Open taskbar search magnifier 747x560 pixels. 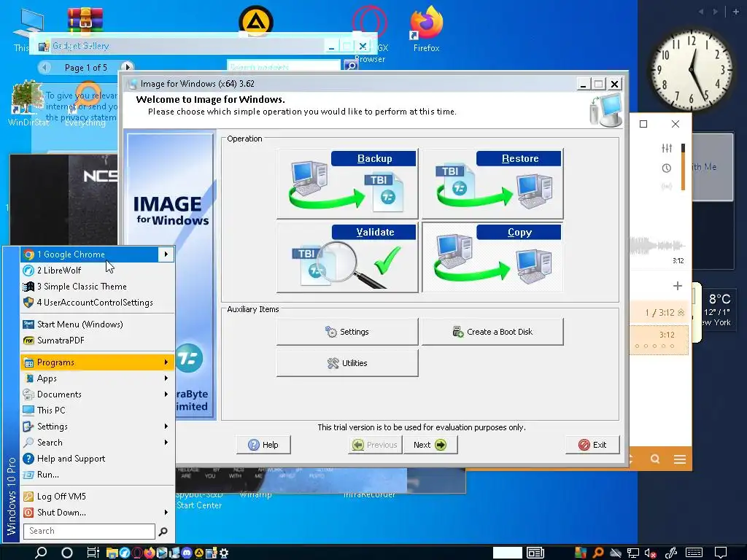(x=41, y=553)
